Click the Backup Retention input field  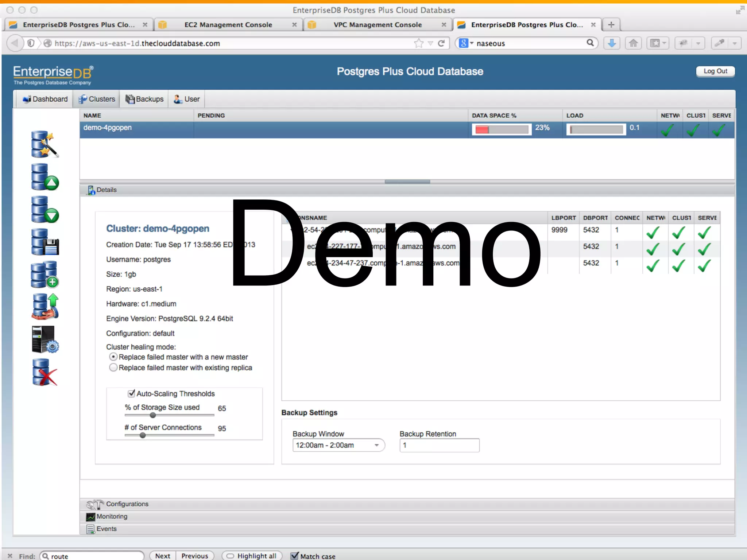click(x=440, y=445)
